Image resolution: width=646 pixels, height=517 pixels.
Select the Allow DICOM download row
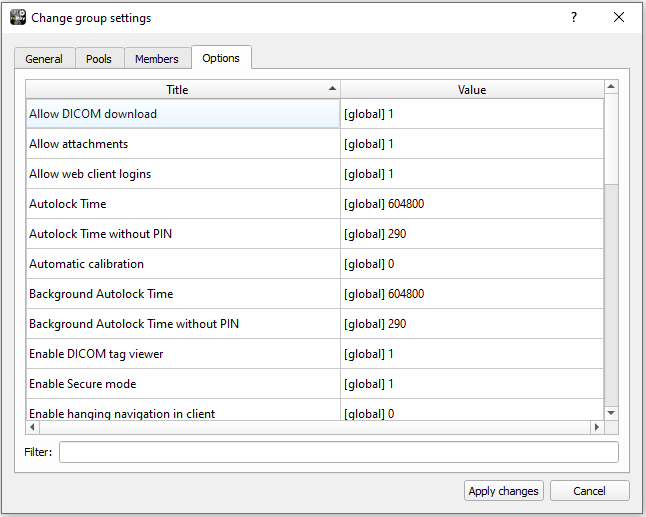click(x=183, y=114)
